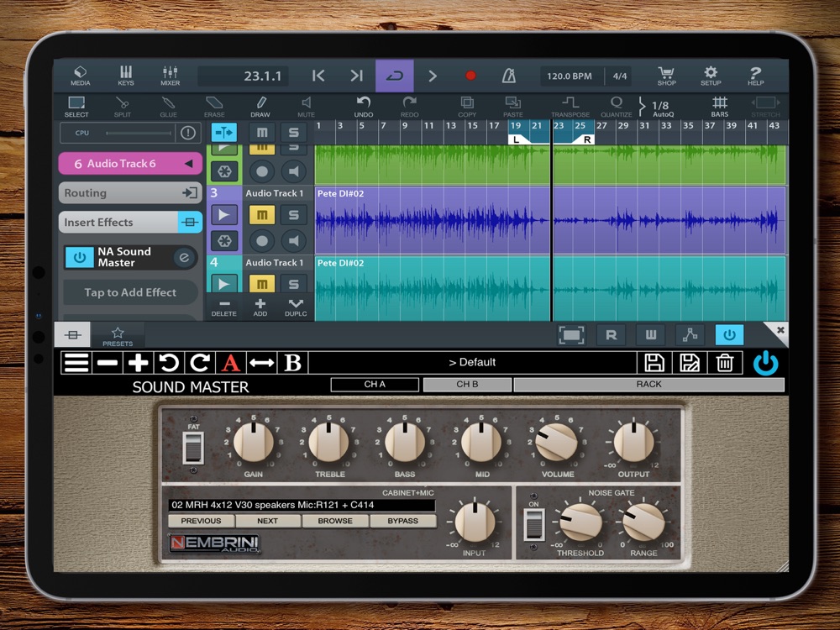
Task: Choose the Erase tool
Action: [214, 107]
